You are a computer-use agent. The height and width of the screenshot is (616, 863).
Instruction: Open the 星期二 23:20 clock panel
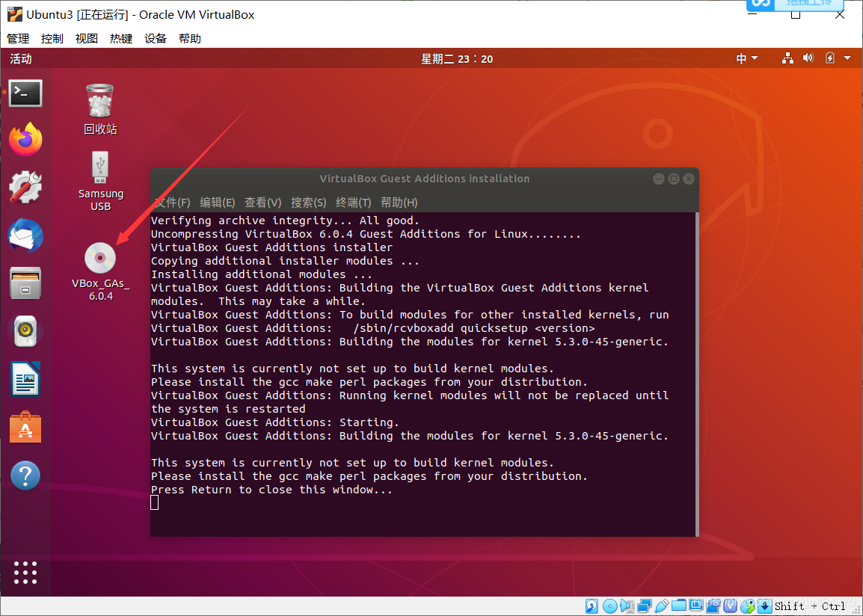click(457, 58)
